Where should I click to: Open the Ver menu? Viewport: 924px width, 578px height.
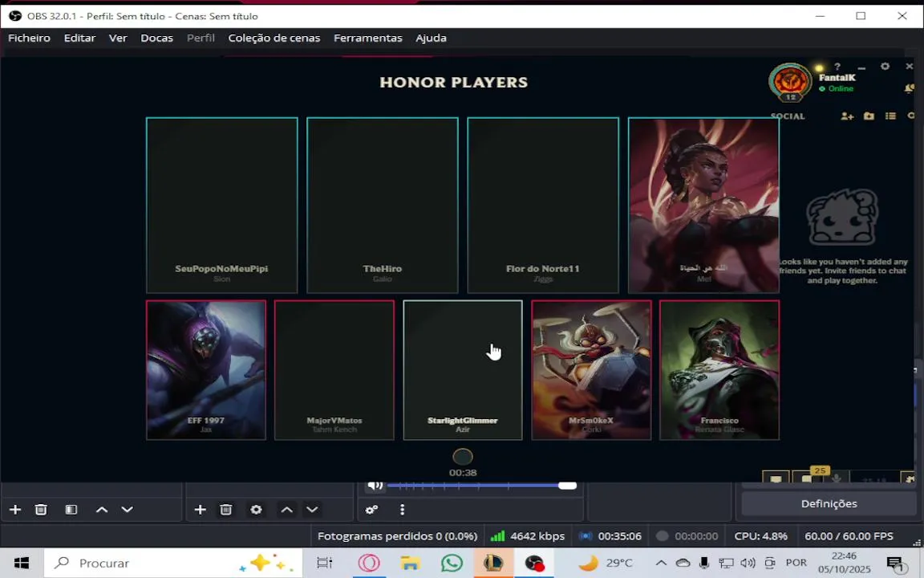point(118,38)
